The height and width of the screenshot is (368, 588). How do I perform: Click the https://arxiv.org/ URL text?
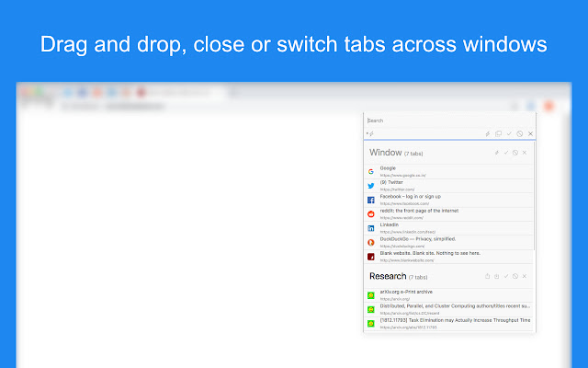coord(395,299)
